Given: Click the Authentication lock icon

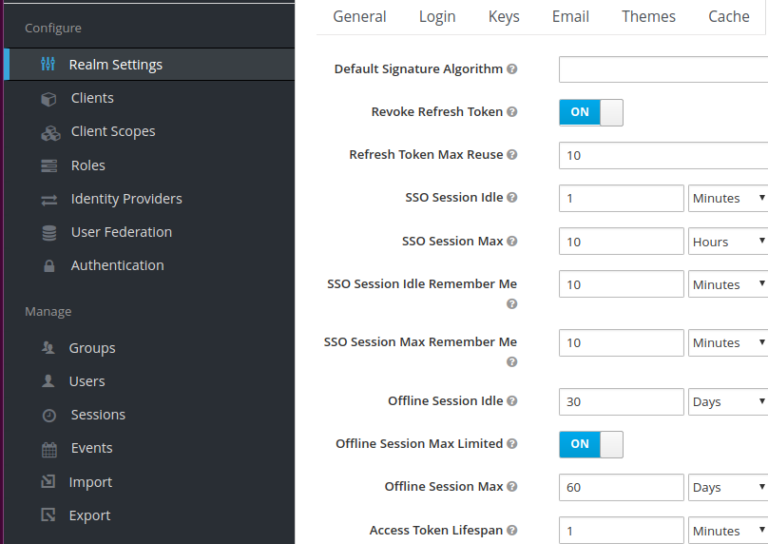Looking at the screenshot, I should pyautogui.click(x=49, y=266).
